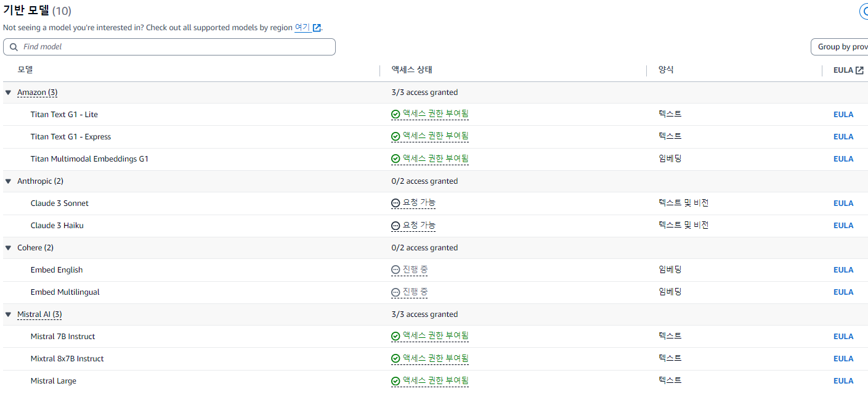Open EULA link for Embed Multilingual
868x394 pixels.
(x=843, y=292)
